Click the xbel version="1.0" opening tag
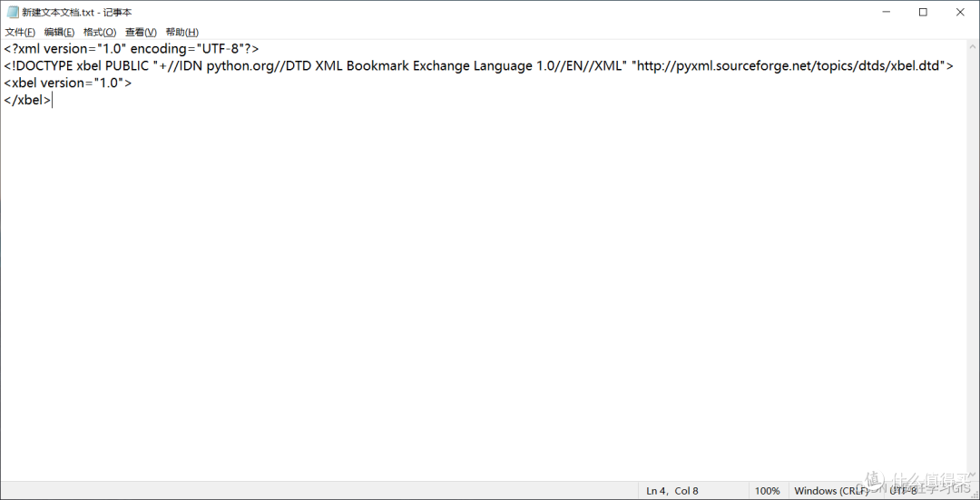980x500 pixels. [67, 83]
